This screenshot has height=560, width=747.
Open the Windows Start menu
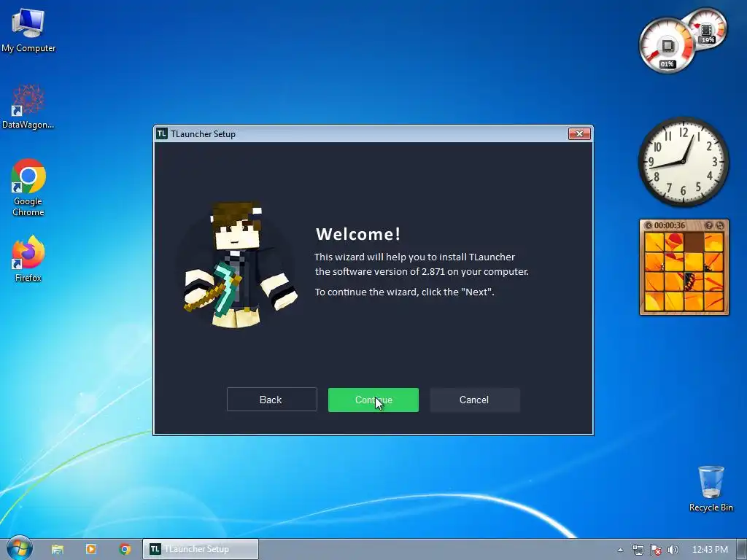(x=18, y=548)
